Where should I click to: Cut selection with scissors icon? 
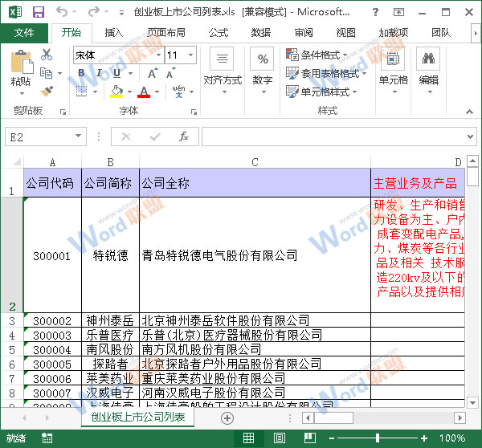47,55
